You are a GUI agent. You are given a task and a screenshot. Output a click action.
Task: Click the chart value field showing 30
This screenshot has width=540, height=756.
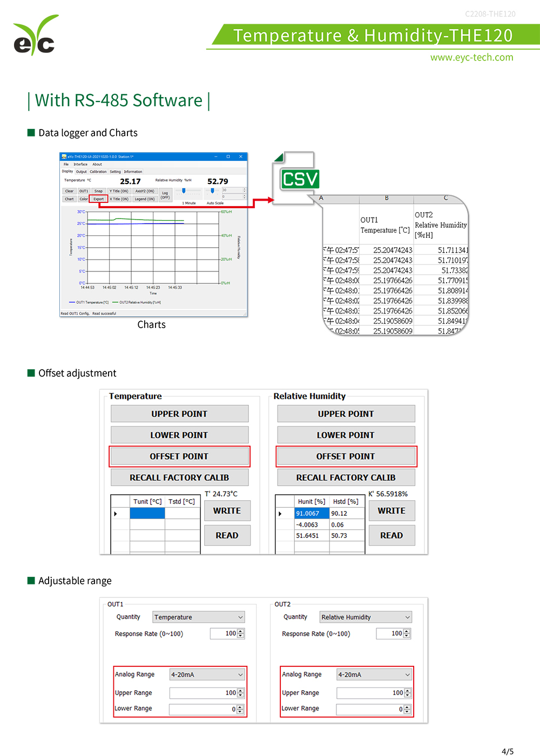click(x=234, y=190)
